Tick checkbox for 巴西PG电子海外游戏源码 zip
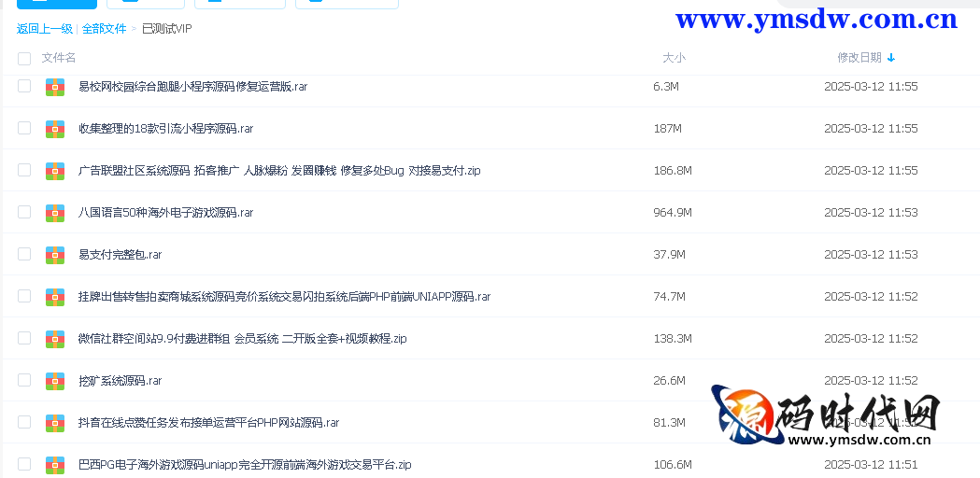980x478 pixels. tap(24, 463)
